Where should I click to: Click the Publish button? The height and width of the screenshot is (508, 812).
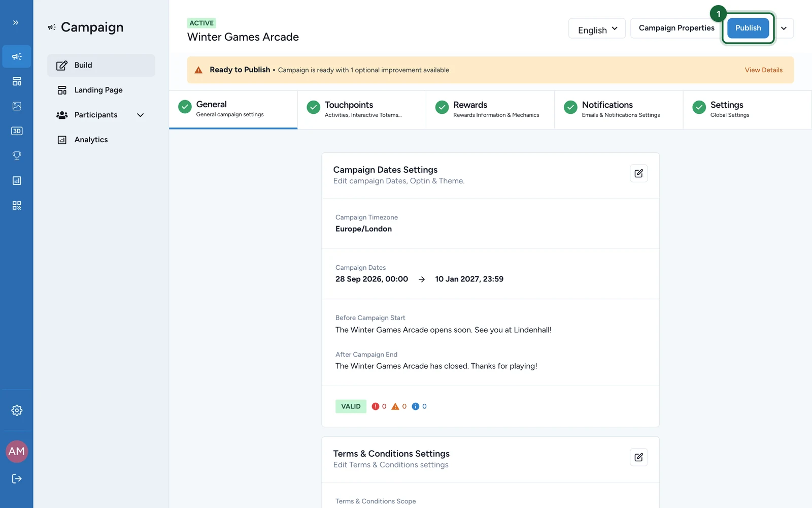tap(748, 28)
